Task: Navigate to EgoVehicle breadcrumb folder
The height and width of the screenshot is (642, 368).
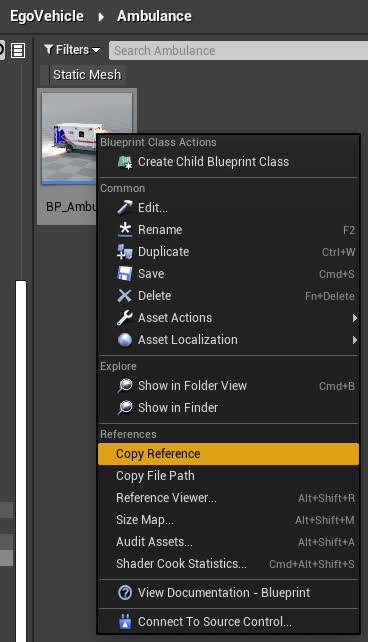Action: [47, 16]
